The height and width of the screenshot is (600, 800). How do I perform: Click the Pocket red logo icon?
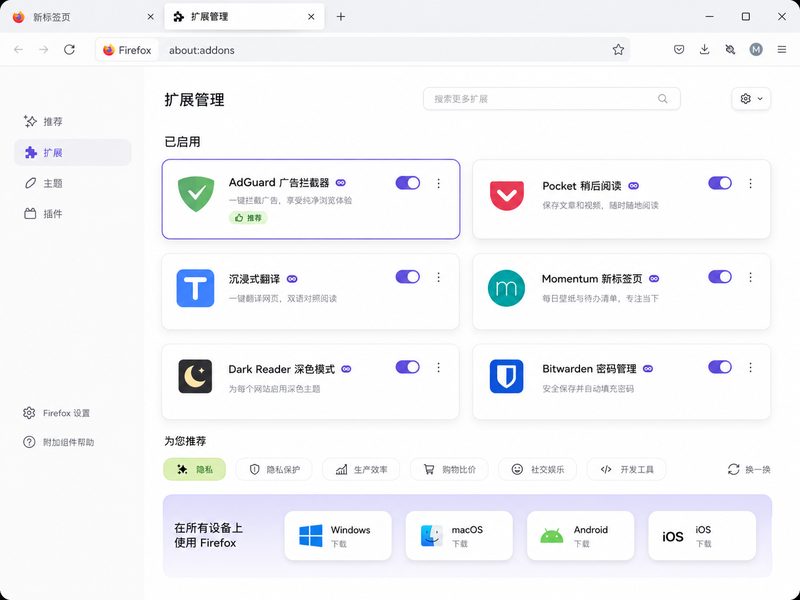pyautogui.click(x=507, y=195)
